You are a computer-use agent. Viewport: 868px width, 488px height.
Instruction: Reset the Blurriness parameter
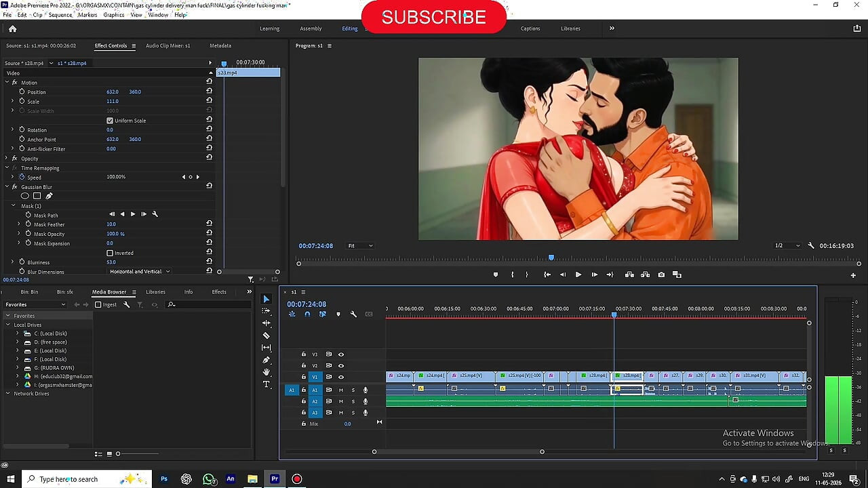[x=209, y=262]
